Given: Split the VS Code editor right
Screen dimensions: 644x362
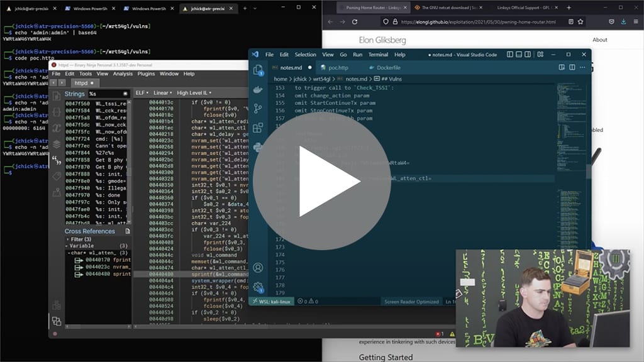Looking at the screenshot, I should pyautogui.click(x=572, y=67).
